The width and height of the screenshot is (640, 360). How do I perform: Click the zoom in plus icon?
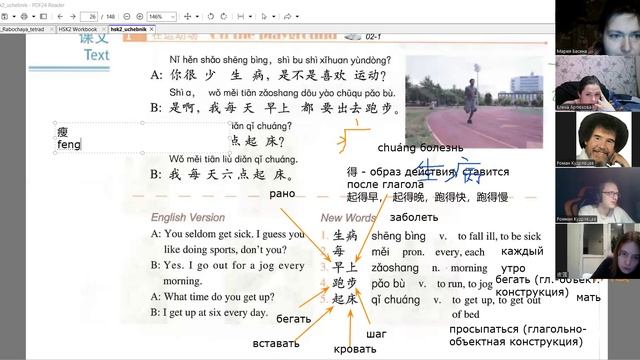[140, 16]
